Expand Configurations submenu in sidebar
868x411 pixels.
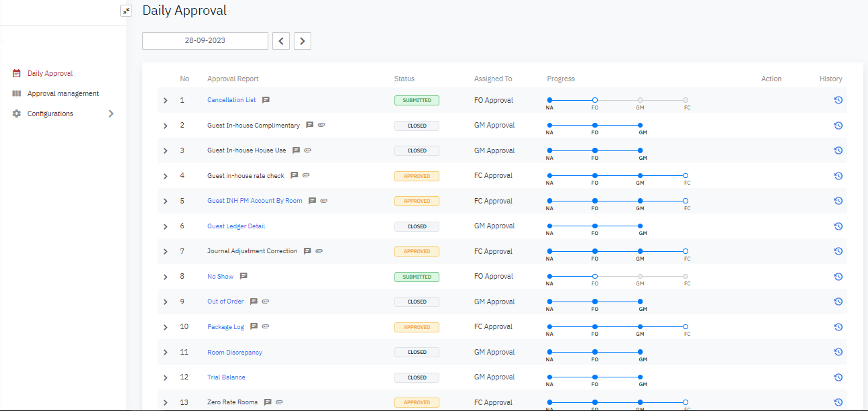point(111,113)
